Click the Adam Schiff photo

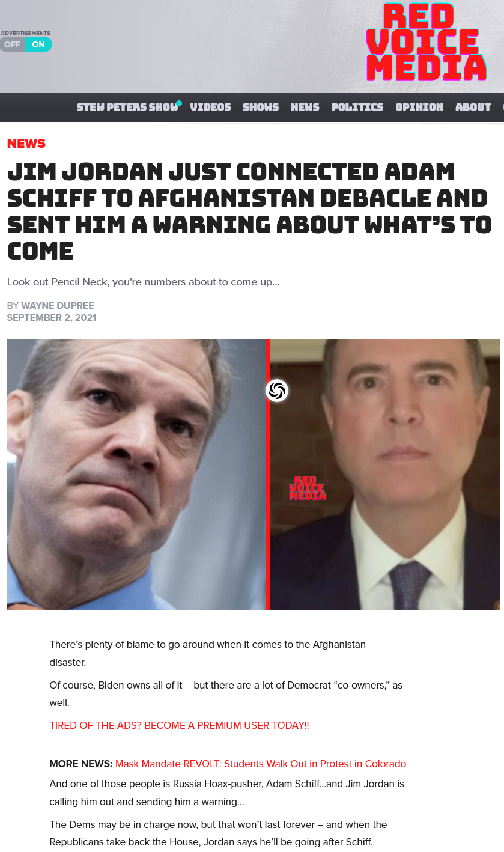(x=384, y=474)
